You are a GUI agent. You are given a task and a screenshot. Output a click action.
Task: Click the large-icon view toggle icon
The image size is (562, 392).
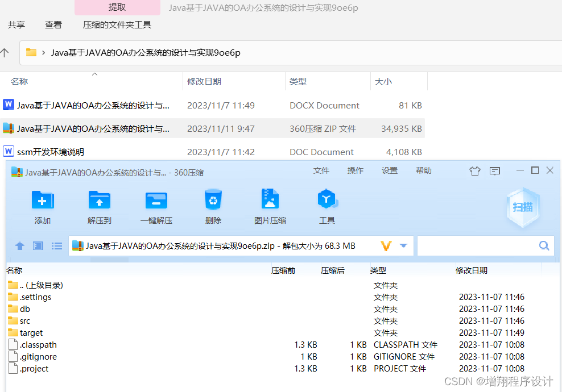pyautogui.click(x=38, y=245)
